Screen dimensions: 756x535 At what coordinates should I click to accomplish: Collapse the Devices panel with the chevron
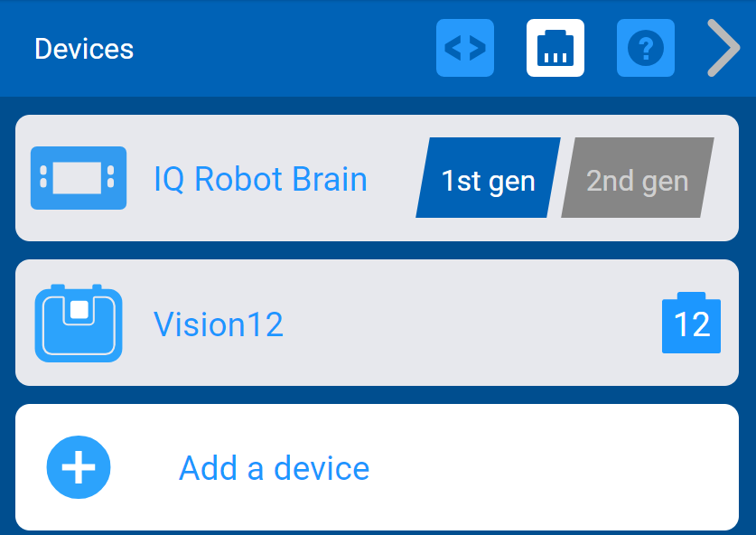click(723, 48)
